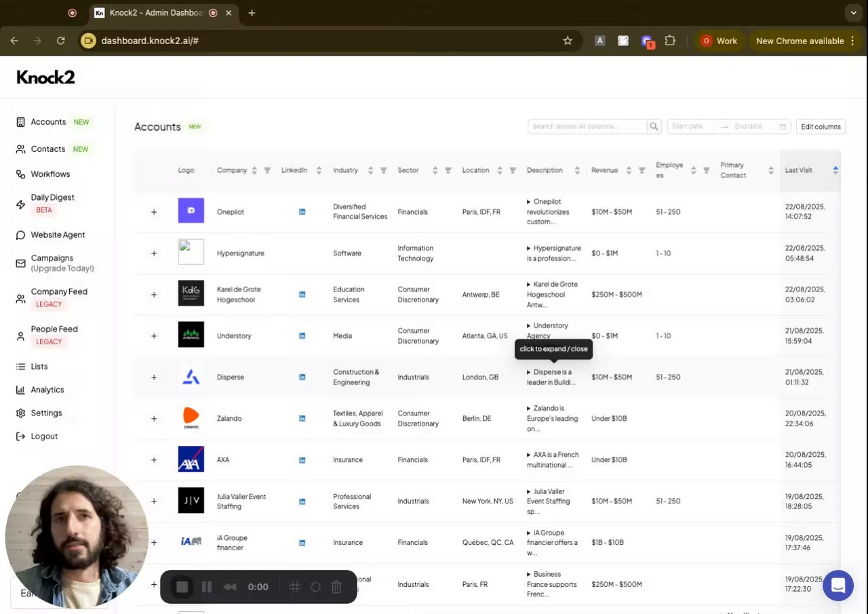Click the browser address bar URL
Image resolution: width=868 pixels, height=614 pixels.
[150, 41]
